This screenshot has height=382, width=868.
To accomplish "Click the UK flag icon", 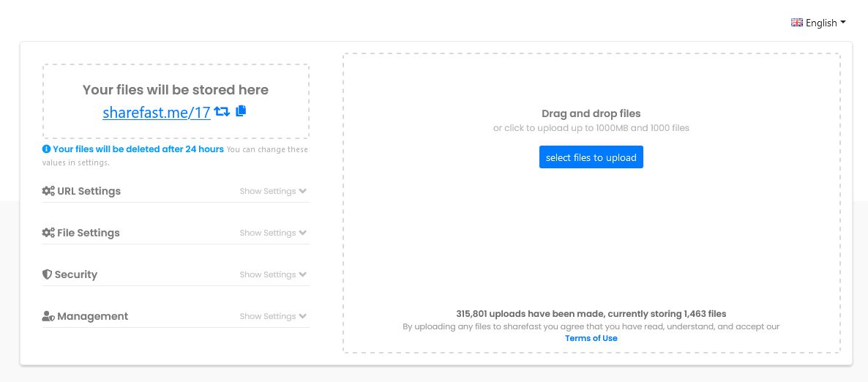I will pos(797,23).
